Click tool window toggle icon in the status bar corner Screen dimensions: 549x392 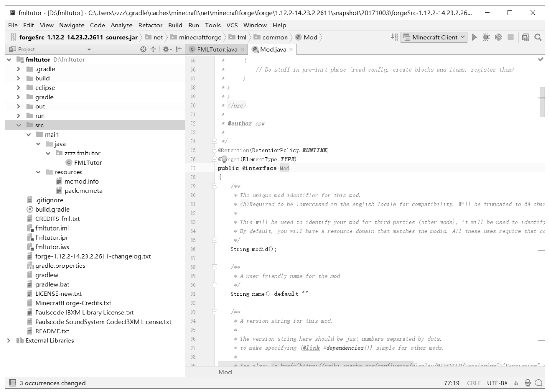point(13,383)
